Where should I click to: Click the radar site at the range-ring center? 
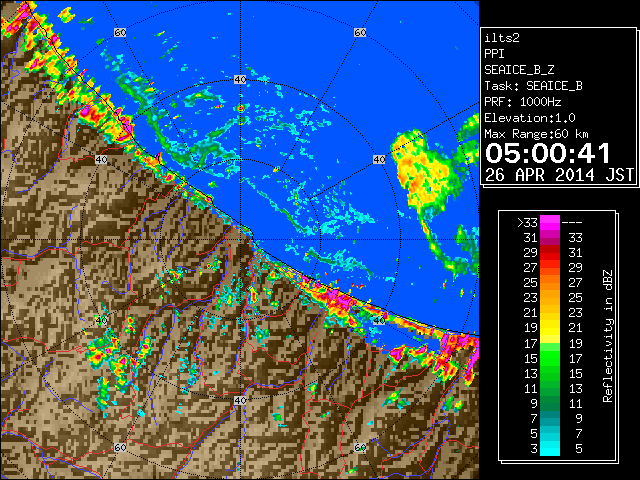pos(240,240)
